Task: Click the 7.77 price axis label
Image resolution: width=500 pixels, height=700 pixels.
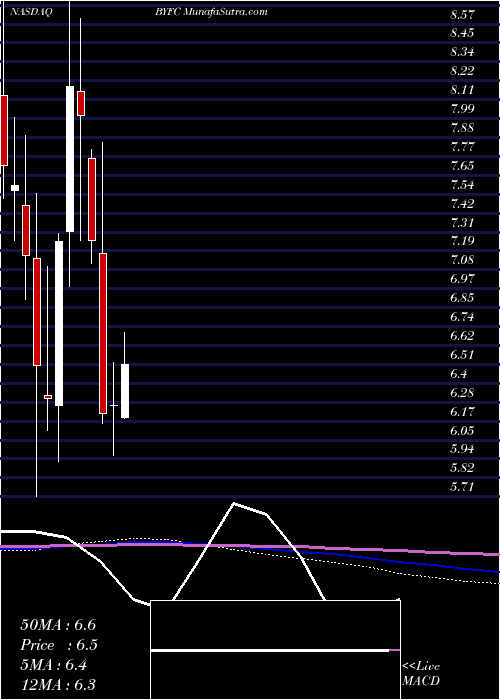Action: coord(462,147)
